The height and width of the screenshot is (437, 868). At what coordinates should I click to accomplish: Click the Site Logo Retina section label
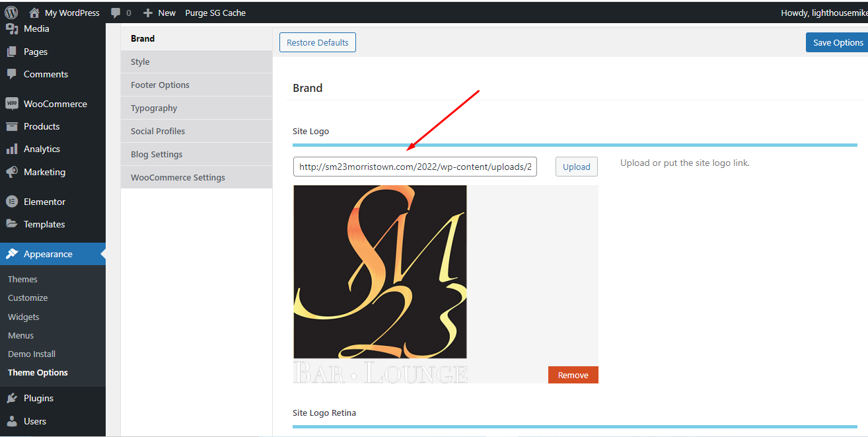pyautogui.click(x=324, y=413)
